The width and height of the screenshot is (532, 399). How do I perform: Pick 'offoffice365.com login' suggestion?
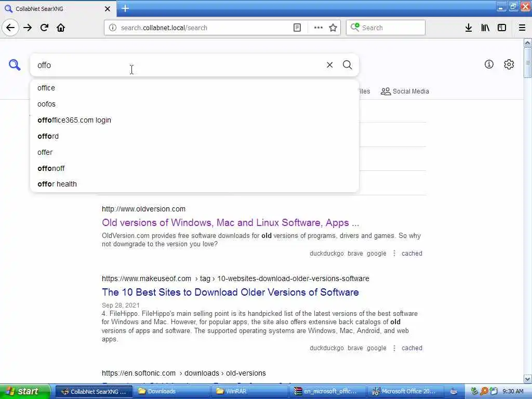194,120
